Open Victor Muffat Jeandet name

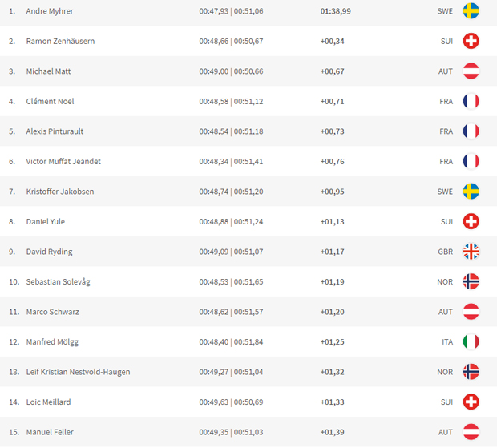[x=63, y=162]
